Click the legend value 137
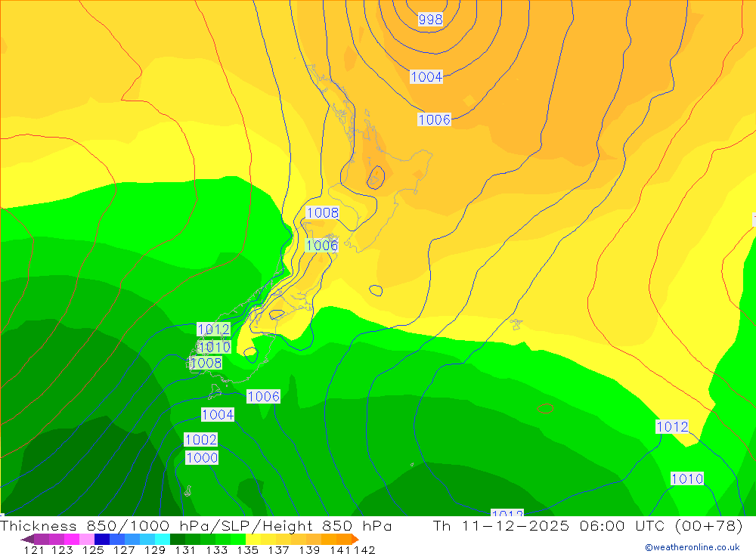The image size is (756, 554). point(278,550)
